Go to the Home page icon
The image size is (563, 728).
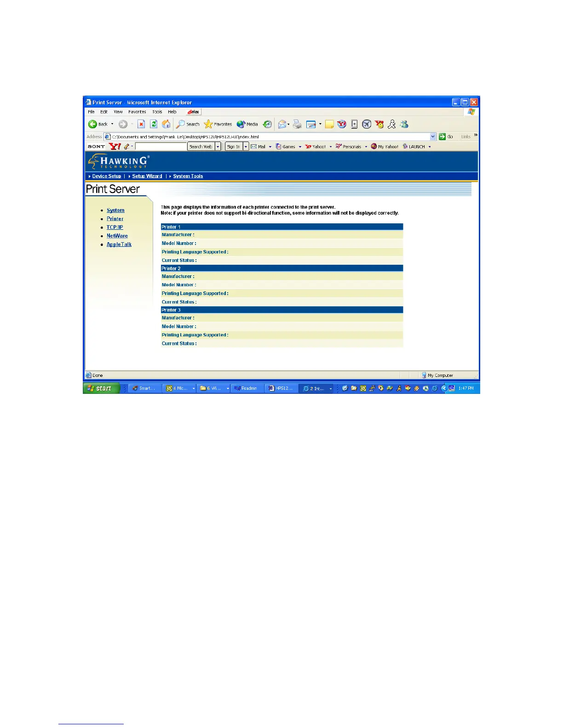(x=166, y=124)
